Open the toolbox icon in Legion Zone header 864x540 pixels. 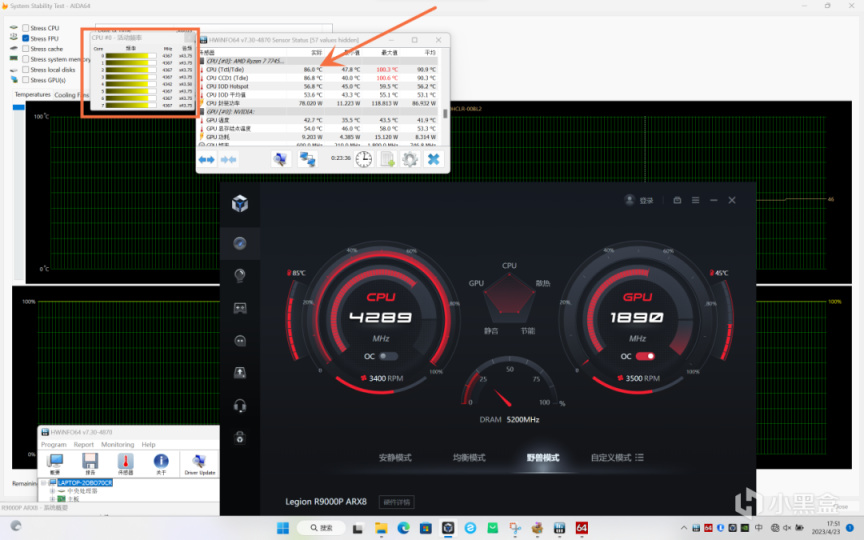pyautogui.click(x=677, y=200)
